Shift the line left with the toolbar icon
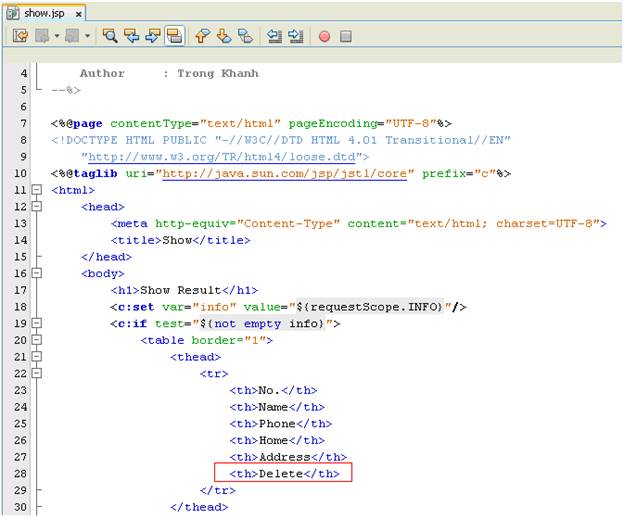This screenshot has width=624, height=519. 274,36
